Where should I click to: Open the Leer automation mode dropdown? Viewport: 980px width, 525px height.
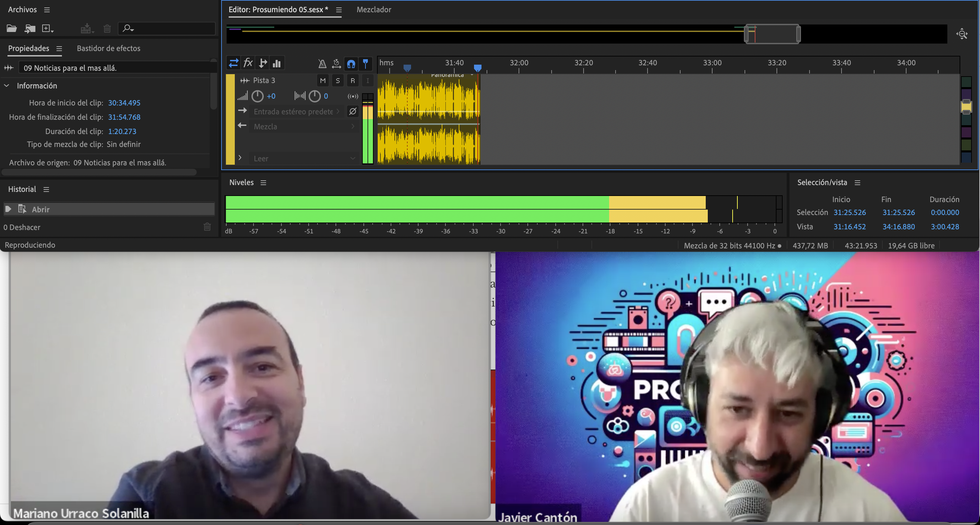click(x=304, y=158)
